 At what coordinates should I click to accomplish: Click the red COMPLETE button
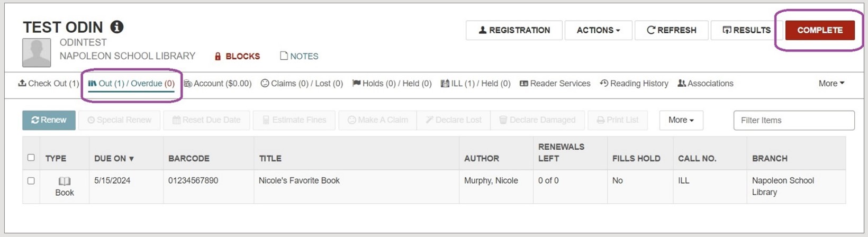820,30
